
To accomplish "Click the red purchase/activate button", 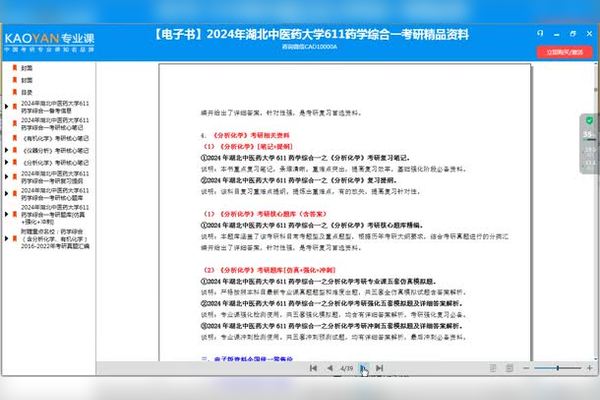I will coord(564,52).
